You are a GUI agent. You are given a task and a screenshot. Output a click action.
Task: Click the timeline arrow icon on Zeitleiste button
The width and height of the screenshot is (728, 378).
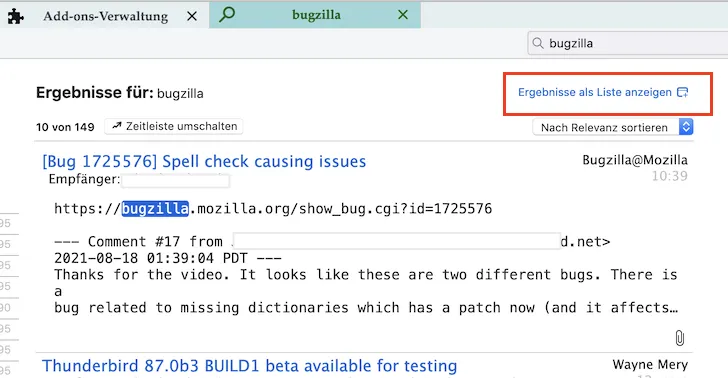[117, 126]
